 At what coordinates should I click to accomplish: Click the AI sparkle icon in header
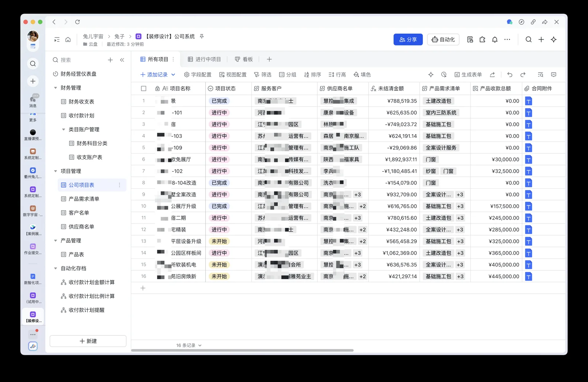point(554,40)
